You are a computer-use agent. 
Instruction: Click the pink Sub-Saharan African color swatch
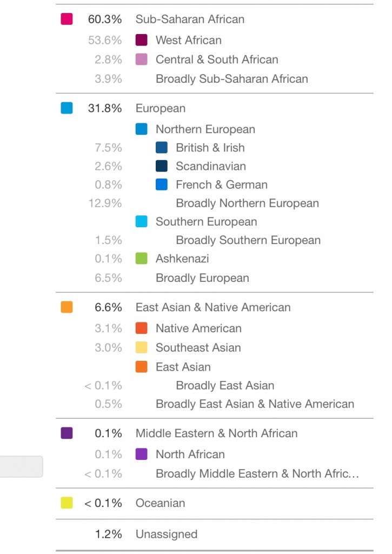(67, 19)
